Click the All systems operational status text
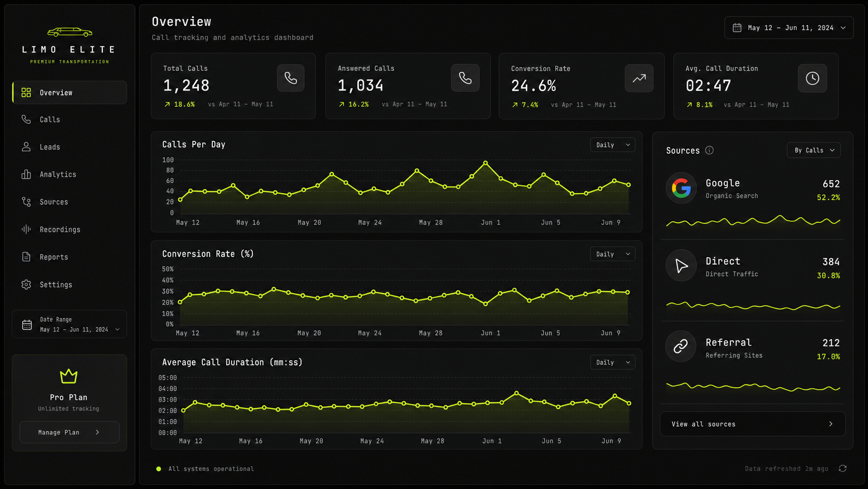Image resolution: width=868 pixels, height=489 pixels. coord(211,469)
